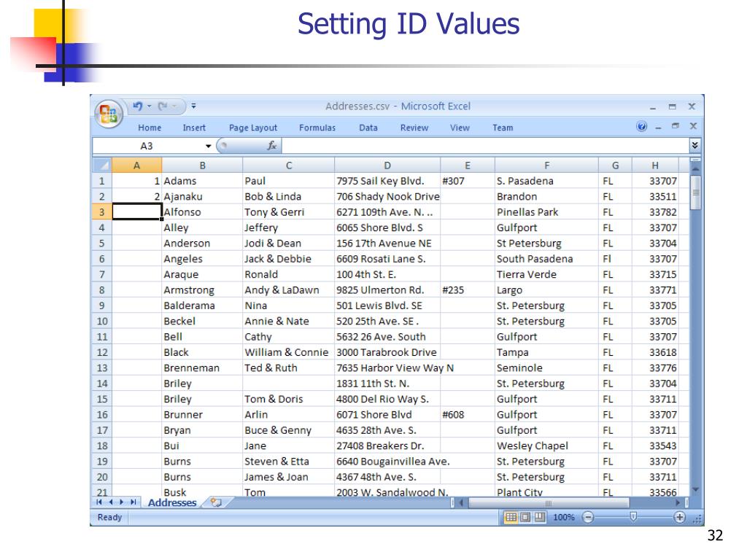Click the zip code cell "33618"

coord(655,352)
